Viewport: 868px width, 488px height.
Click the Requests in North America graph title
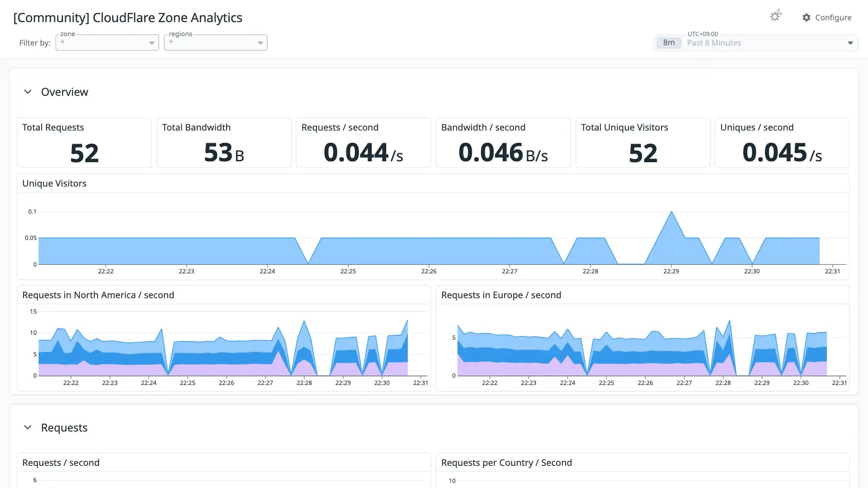98,295
